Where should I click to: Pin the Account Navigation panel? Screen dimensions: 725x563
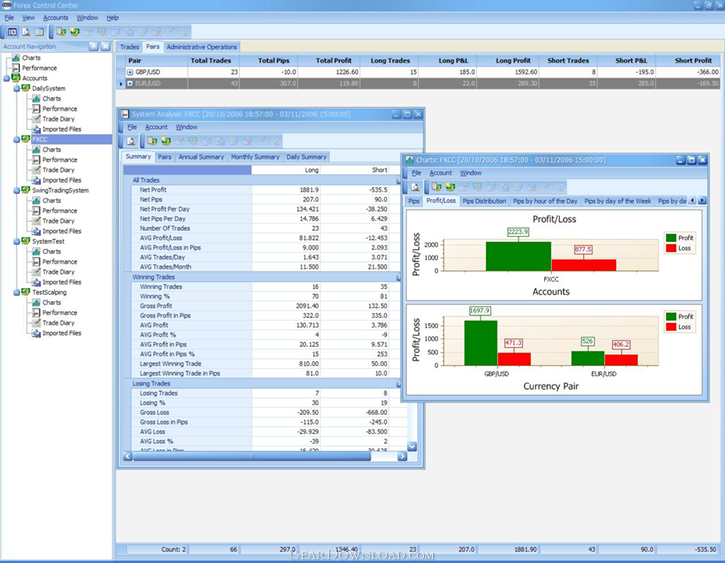click(94, 46)
